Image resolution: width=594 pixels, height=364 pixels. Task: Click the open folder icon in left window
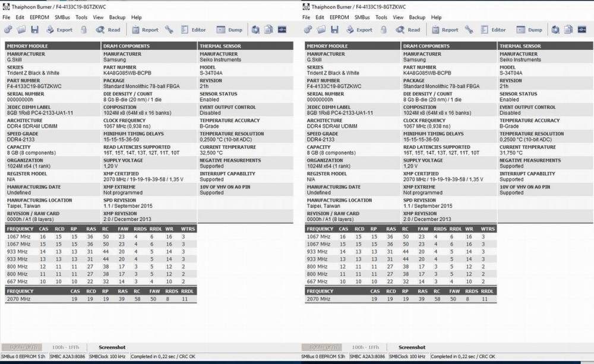pos(21,30)
